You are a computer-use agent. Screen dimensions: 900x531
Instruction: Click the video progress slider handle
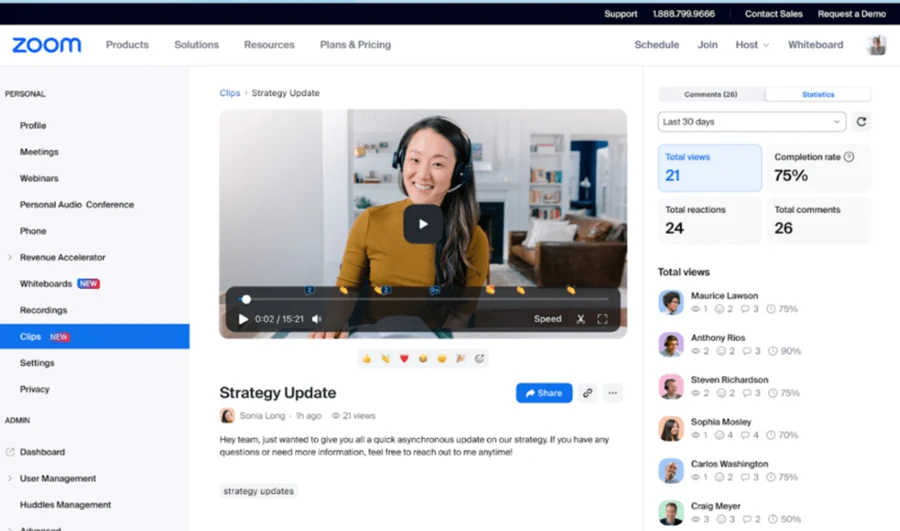tap(246, 299)
